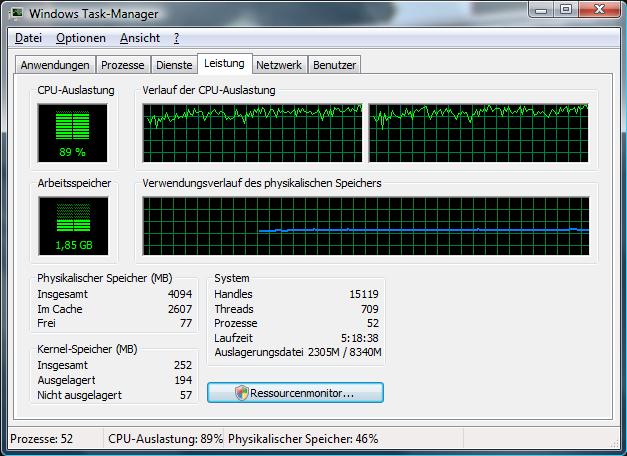Click the first CPU-Auslastung history graph
Image resolution: width=627 pixels, height=456 pixels.
point(253,133)
